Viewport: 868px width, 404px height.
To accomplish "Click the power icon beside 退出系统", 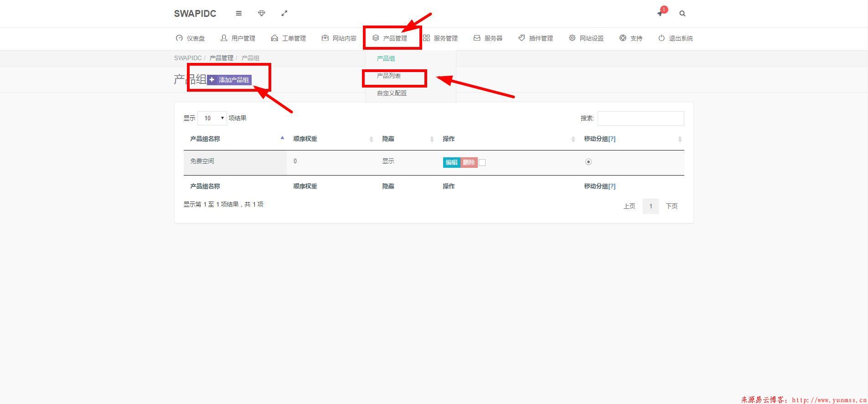I will coord(661,38).
